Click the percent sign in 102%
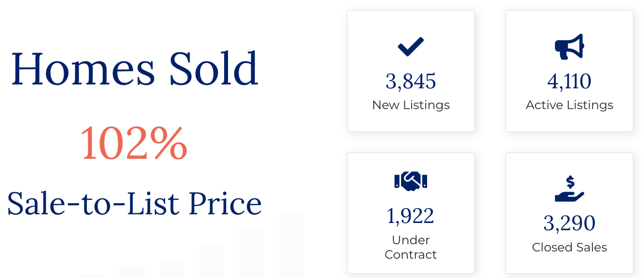This screenshot has height=278, width=644. pyautogui.click(x=169, y=143)
